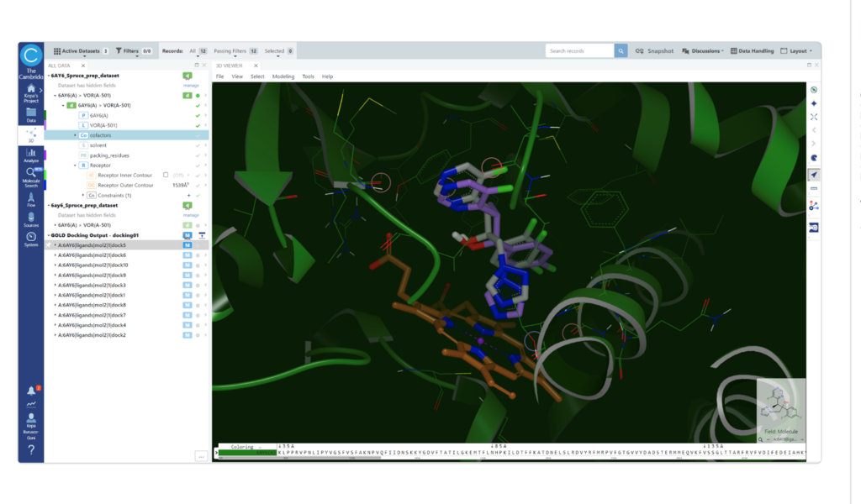Open the Tools menu in 3D viewer
This screenshot has height=504, width=861.
click(x=308, y=76)
